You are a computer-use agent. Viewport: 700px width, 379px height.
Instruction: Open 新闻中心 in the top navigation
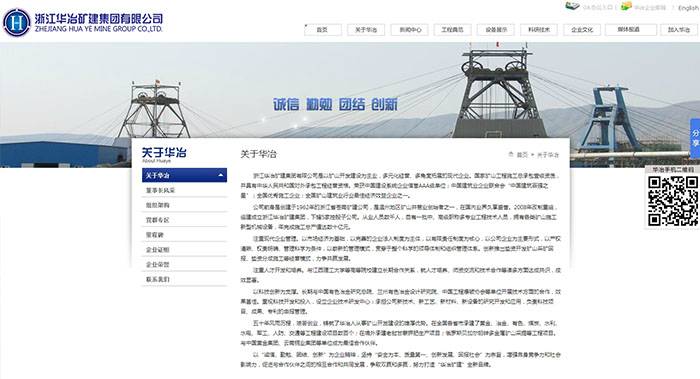click(409, 30)
